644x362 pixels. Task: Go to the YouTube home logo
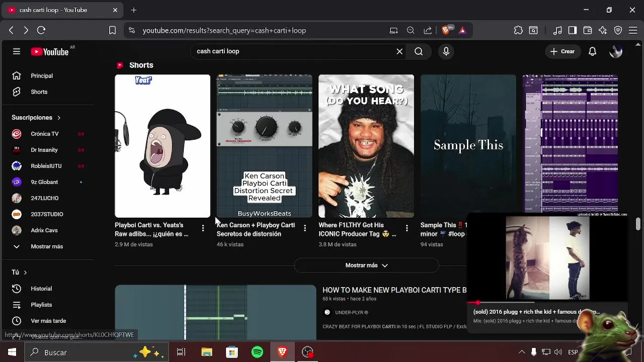click(x=49, y=52)
